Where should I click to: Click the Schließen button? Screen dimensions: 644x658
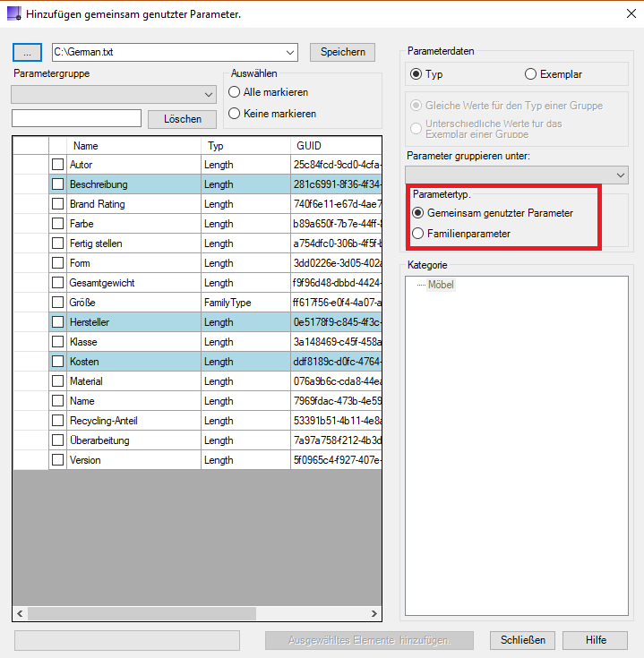[523, 640]
